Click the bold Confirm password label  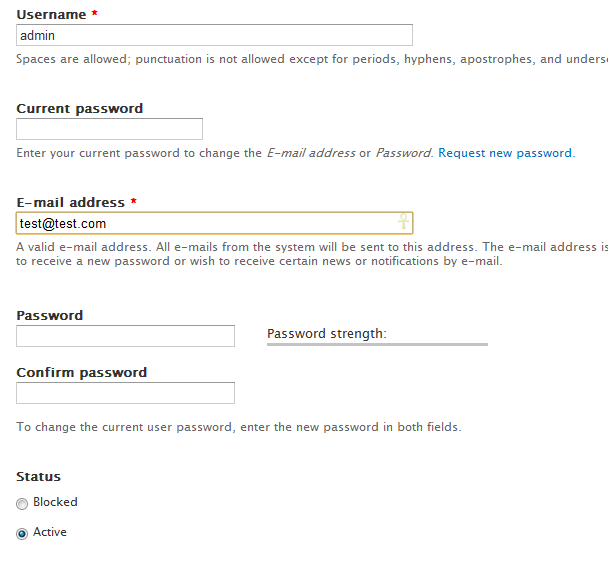click(x=82, y=372)
